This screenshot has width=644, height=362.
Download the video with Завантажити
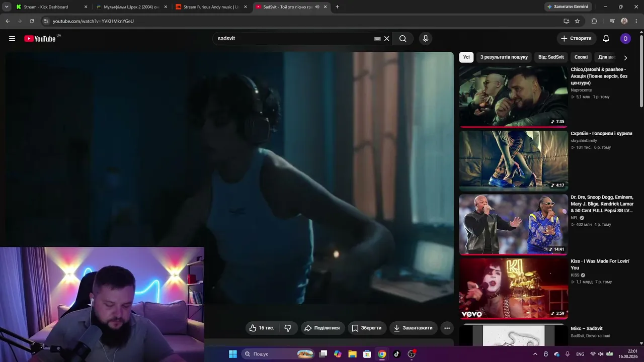point(413,328)
